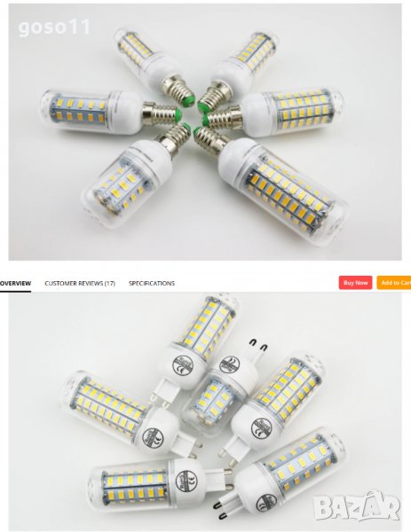Click the metal screw base of the top-left E14 bulb
Viewport: 411px width, 532px height.
pos(178,89)
